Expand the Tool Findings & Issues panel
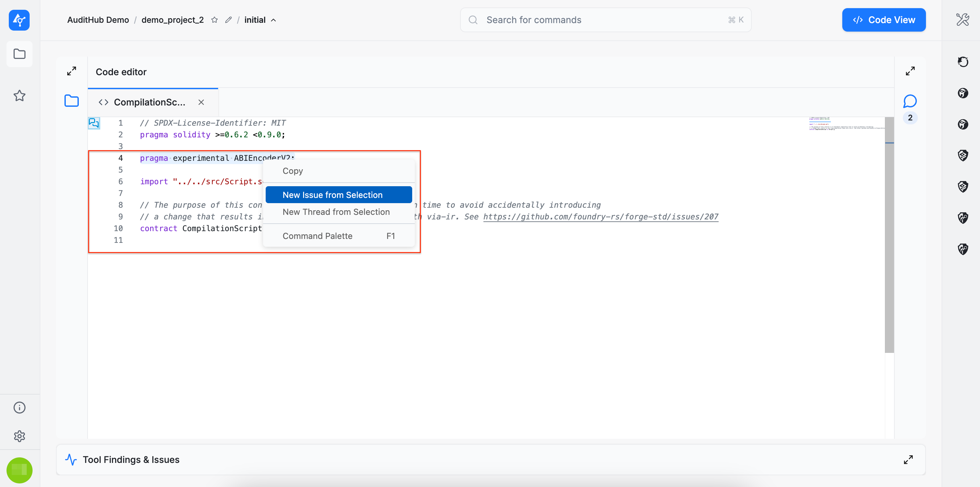This screenshot has height=487, width=980. click(908, 460)
